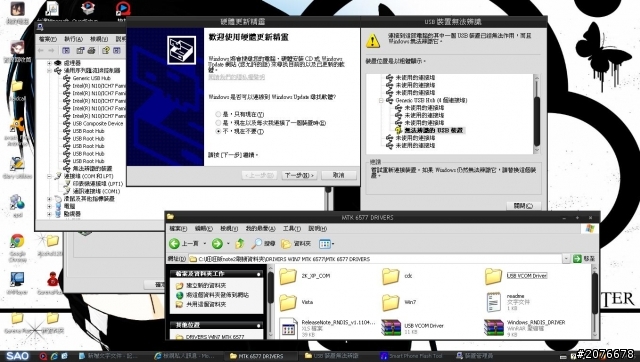Open the Views dropdown arrow in Explorer
Image resolution: width=640 pixels, height=362 pixels.
(x=333, y=244)
